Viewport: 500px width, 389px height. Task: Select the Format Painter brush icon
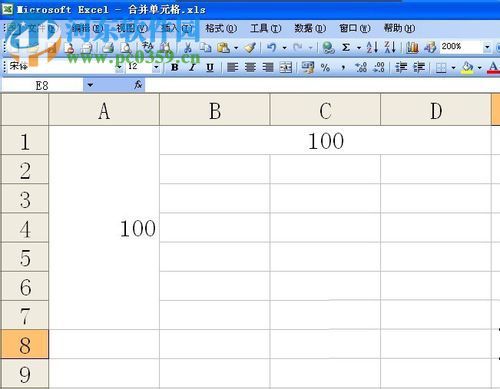[249, 48]
